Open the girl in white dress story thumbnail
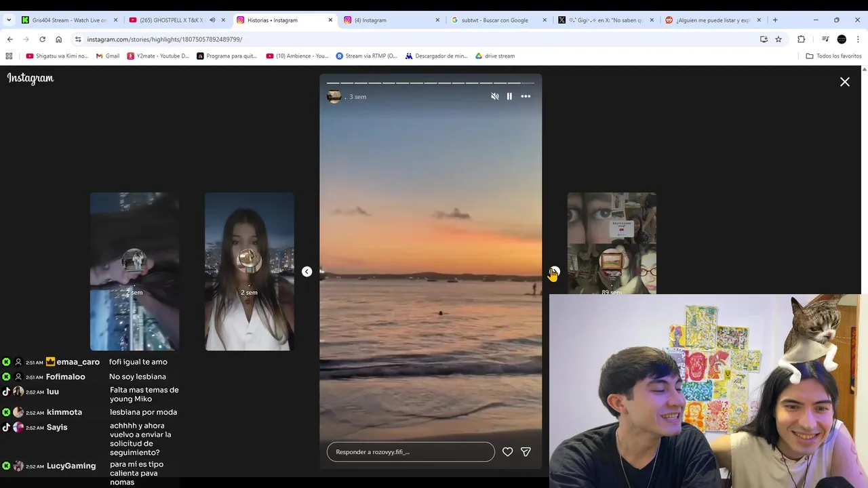This screenshot has width=868, height=488. 249,271
